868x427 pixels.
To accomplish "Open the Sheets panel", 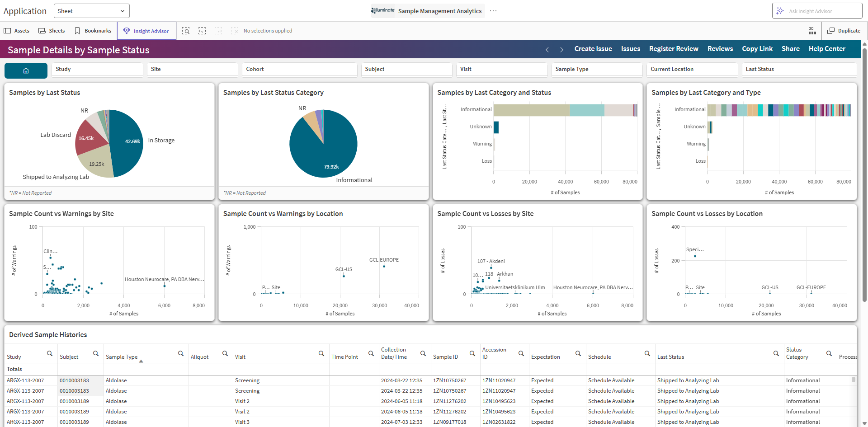I will pos(52,31).
